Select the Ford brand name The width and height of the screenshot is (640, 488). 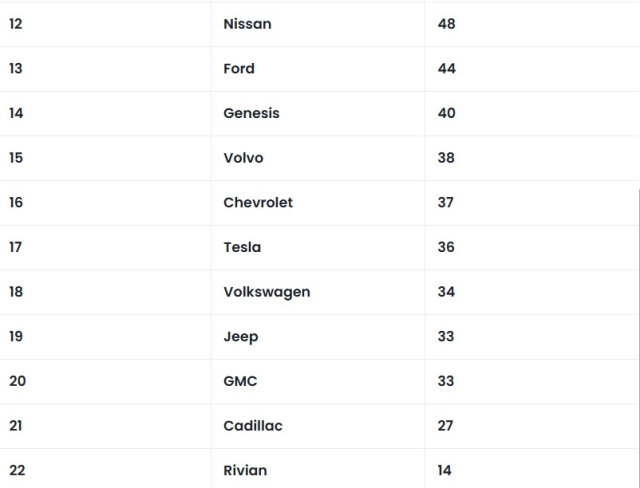239,69
